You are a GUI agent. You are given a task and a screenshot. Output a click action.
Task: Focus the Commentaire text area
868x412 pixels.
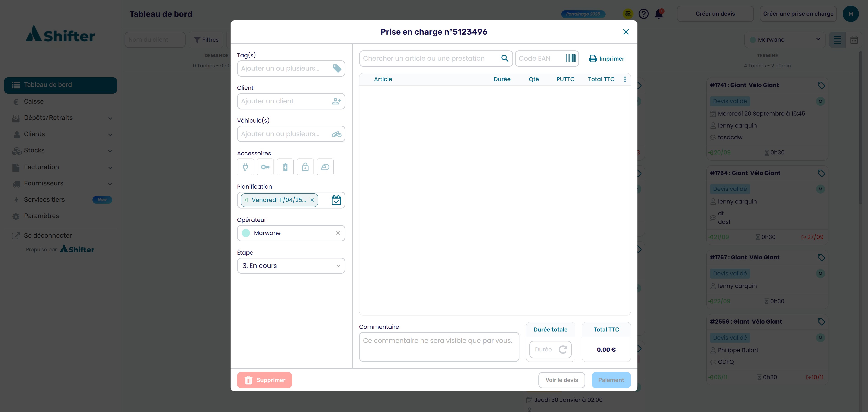tap(439, 347)
